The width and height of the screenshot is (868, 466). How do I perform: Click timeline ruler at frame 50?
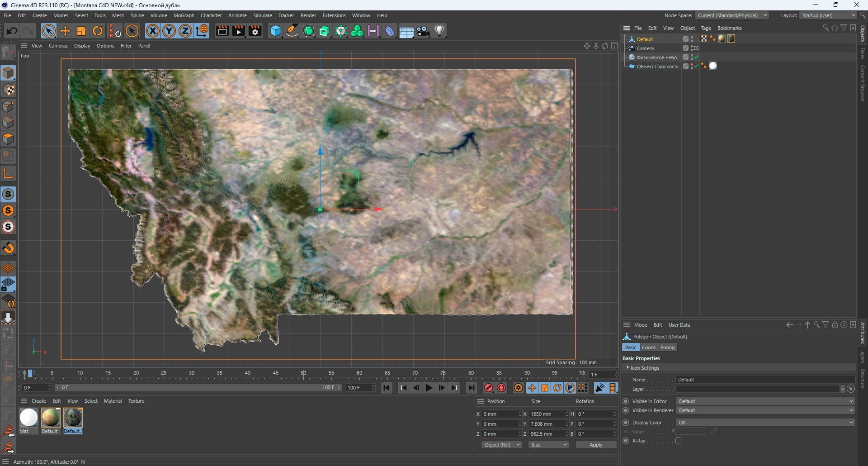coord(303,373)
